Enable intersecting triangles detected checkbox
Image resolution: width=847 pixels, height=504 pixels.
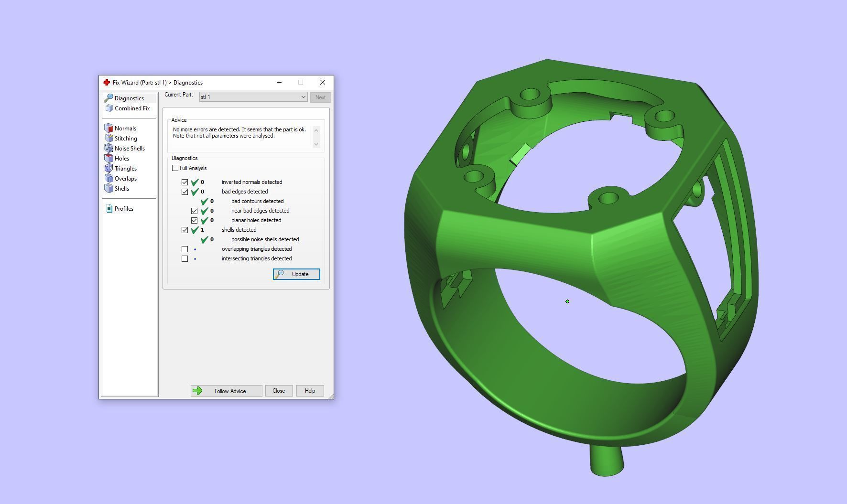click(x=185, y=258)
